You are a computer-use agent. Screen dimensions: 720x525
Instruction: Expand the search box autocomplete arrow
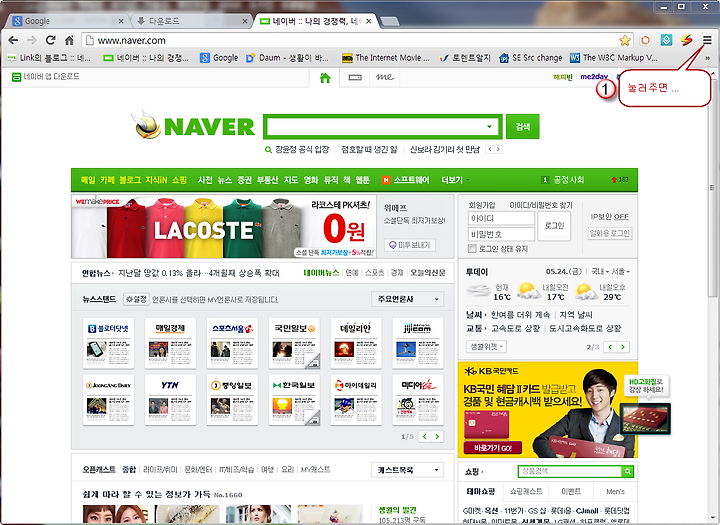(489, 126)
